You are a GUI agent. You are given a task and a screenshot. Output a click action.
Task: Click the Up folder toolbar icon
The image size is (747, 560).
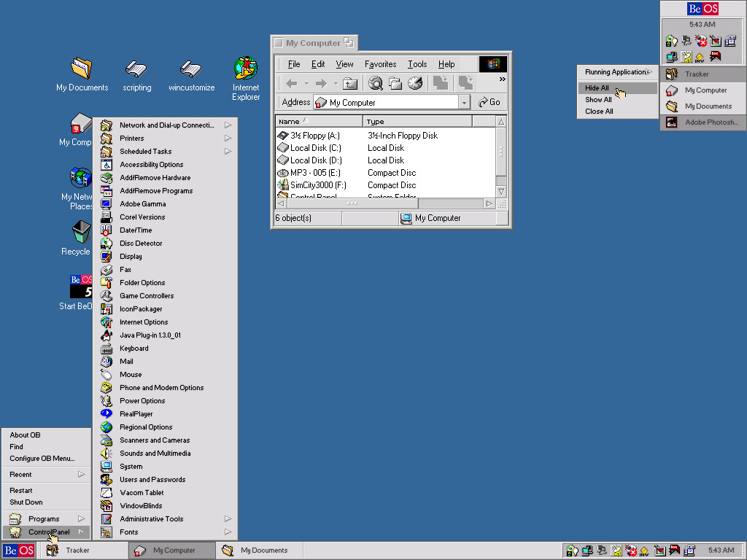(x=350, y=84)
